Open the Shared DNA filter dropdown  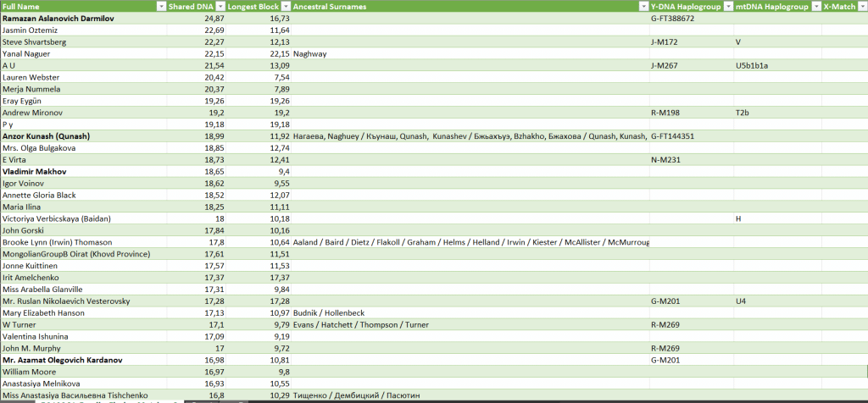tap(221, 6)
